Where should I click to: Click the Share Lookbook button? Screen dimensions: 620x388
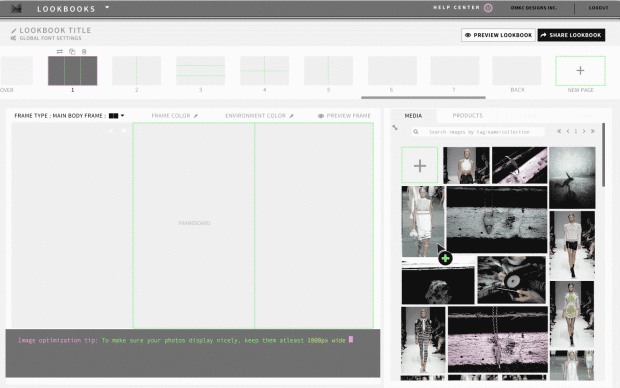[x=571, y=35]
